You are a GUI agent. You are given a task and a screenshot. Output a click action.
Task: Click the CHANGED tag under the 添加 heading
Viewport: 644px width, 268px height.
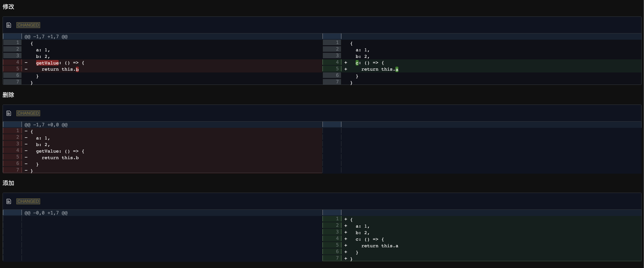(28, 201)
